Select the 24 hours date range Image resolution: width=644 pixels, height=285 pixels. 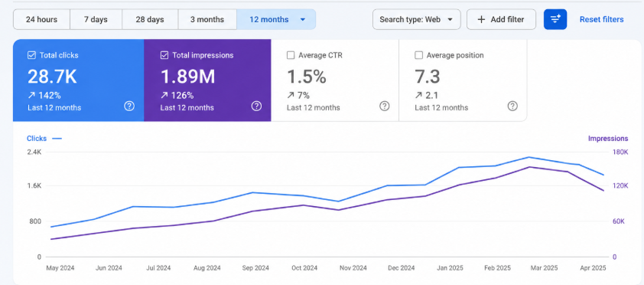[x=41, y=19]
